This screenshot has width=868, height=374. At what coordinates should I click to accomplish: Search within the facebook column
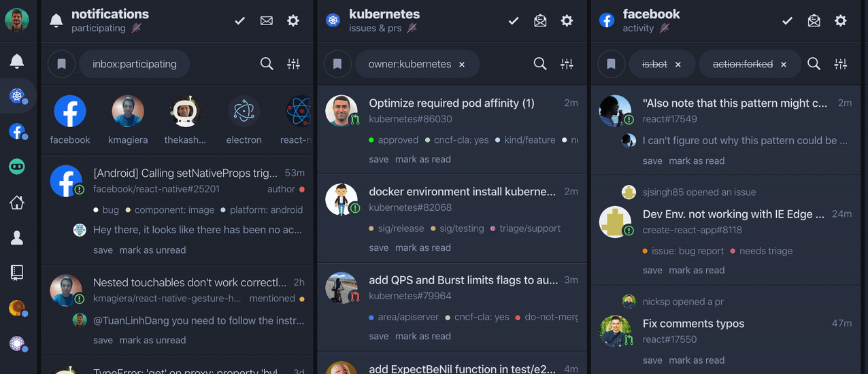(814, 64)
